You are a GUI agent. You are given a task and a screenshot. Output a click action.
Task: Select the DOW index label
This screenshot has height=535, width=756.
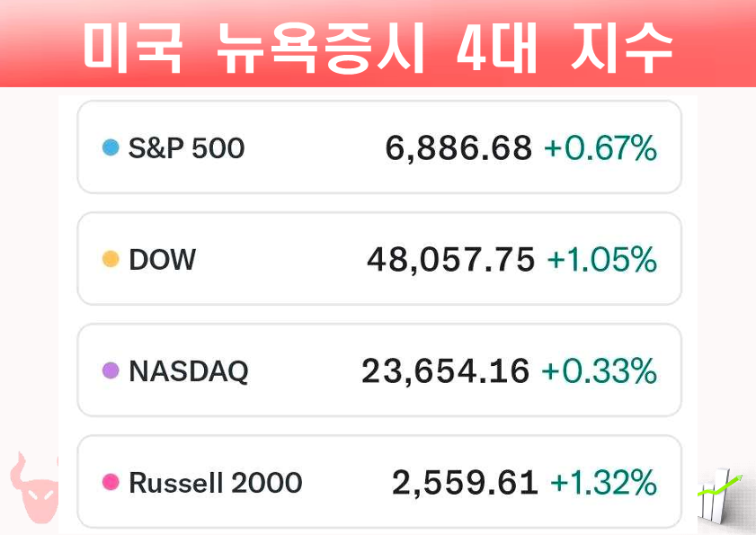(x=162, y=260)
